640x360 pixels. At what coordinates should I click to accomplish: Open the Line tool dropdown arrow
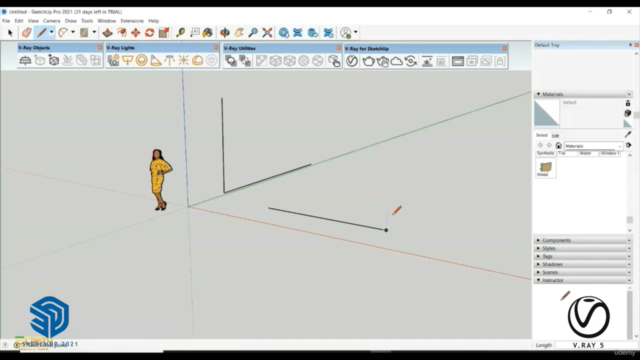pyautogui.click(x=51, y=32)
